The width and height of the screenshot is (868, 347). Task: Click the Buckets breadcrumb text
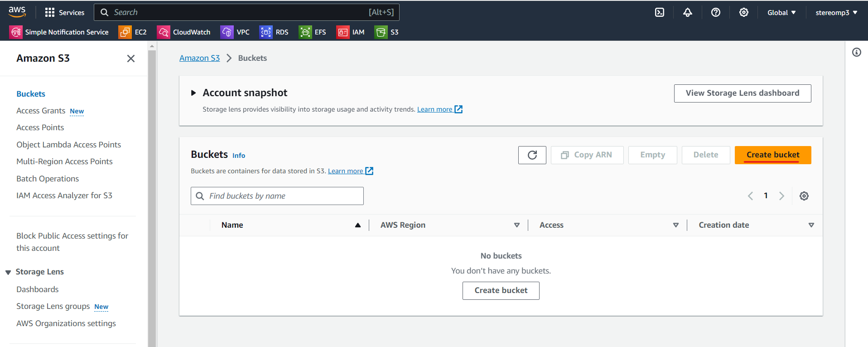[x=252, y=58]
